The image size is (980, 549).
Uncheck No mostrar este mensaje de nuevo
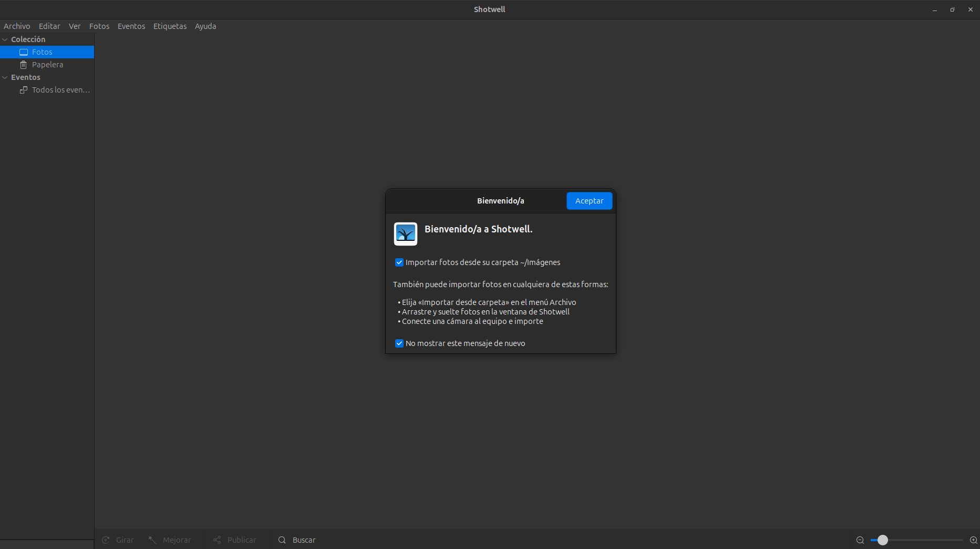point(399,343)
